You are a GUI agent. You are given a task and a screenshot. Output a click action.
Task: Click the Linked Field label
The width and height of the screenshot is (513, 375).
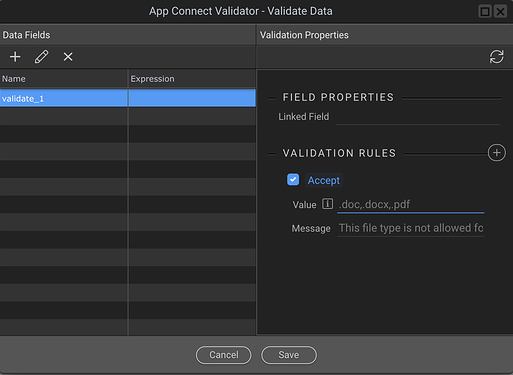[x=304, y=117]
